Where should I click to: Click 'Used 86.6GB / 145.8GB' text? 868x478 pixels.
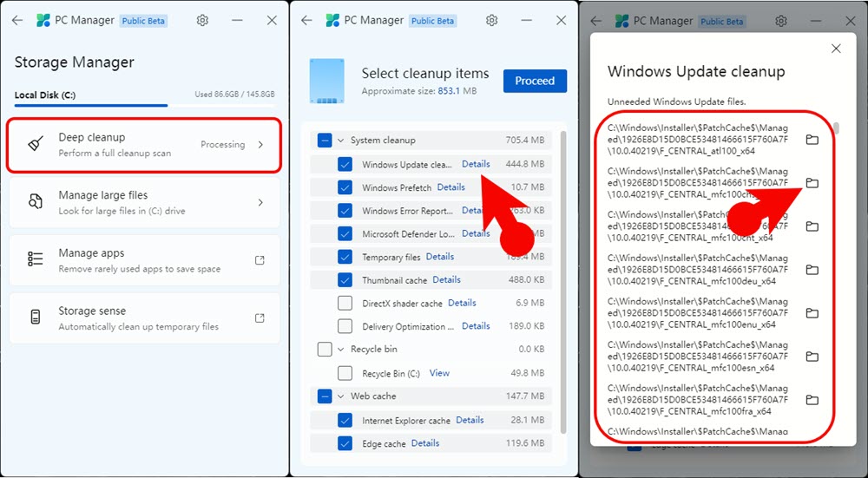click(x=234, y=95)
